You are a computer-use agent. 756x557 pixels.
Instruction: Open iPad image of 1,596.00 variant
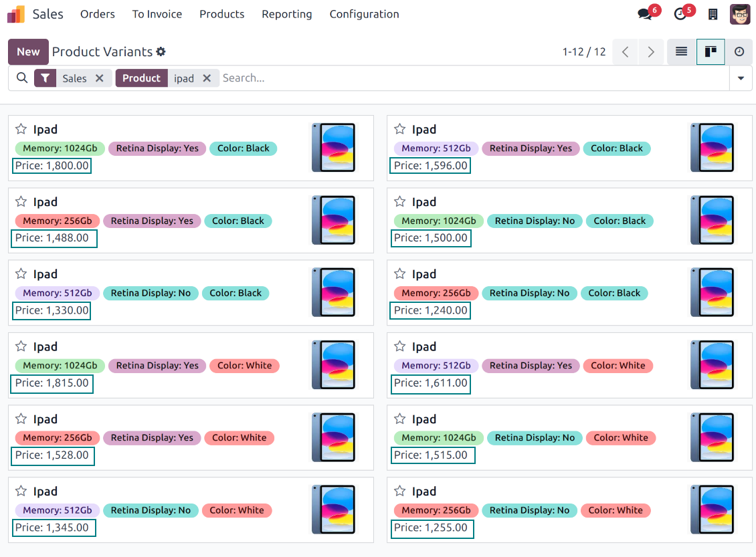(712, 147)
